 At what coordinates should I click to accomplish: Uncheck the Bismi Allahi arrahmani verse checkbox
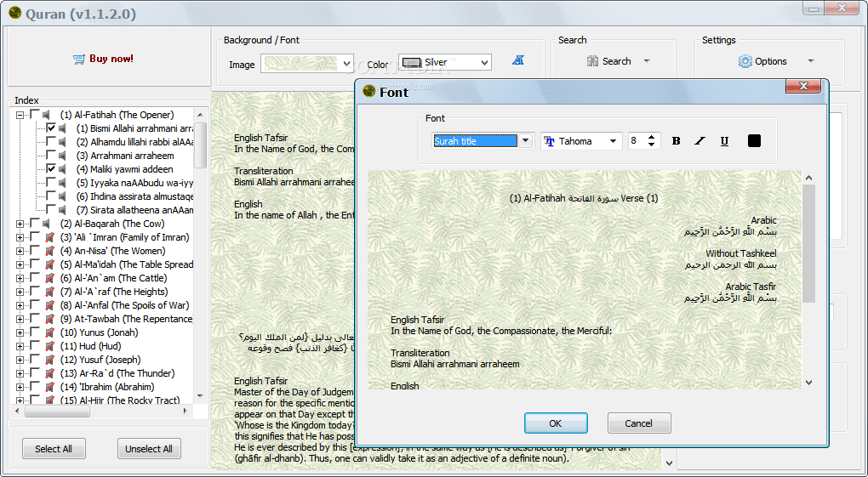point(51,128)
